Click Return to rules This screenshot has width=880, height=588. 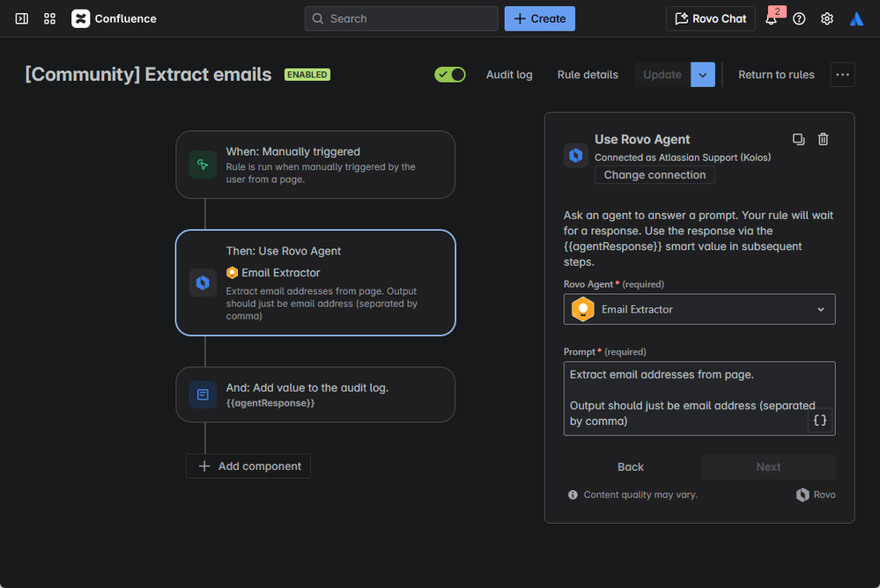pyautogui.click(x=776, y=75)
